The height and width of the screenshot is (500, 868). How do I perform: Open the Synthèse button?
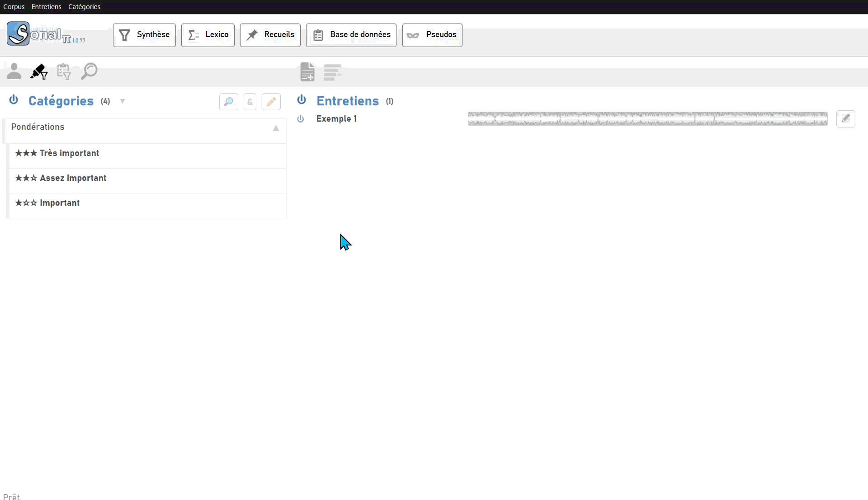pos(144,35)
